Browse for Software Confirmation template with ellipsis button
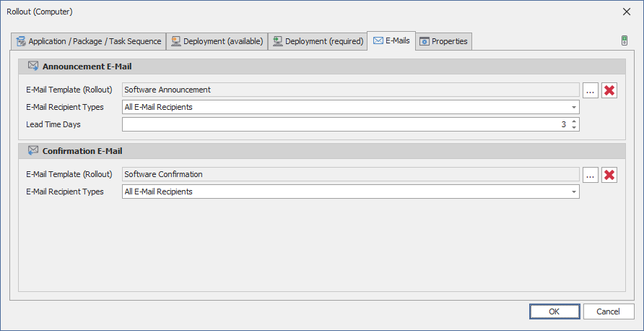The height and width of the screenshot is (331, 644). click(x=590, y=175)
